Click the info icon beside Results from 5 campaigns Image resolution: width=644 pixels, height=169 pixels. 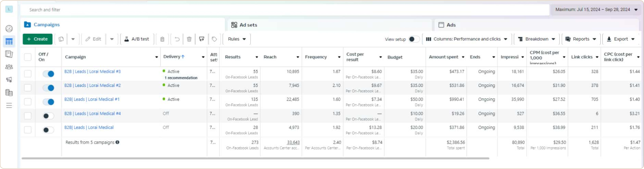(x=118, y=142)
